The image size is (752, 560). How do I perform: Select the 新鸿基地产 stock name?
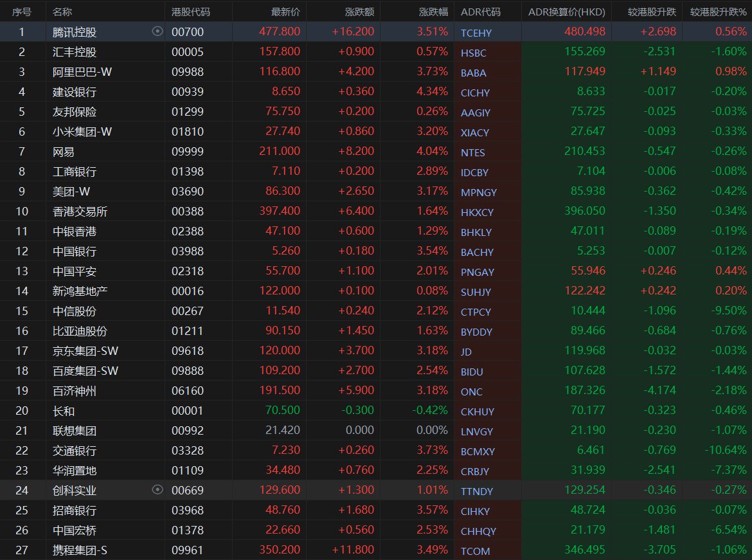tap(80, 291)
